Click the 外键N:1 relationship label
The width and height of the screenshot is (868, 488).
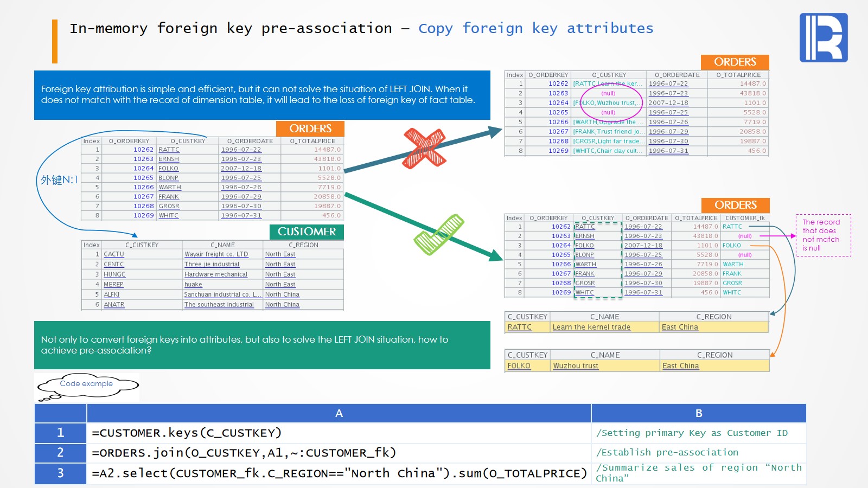[x=59, y=180]
